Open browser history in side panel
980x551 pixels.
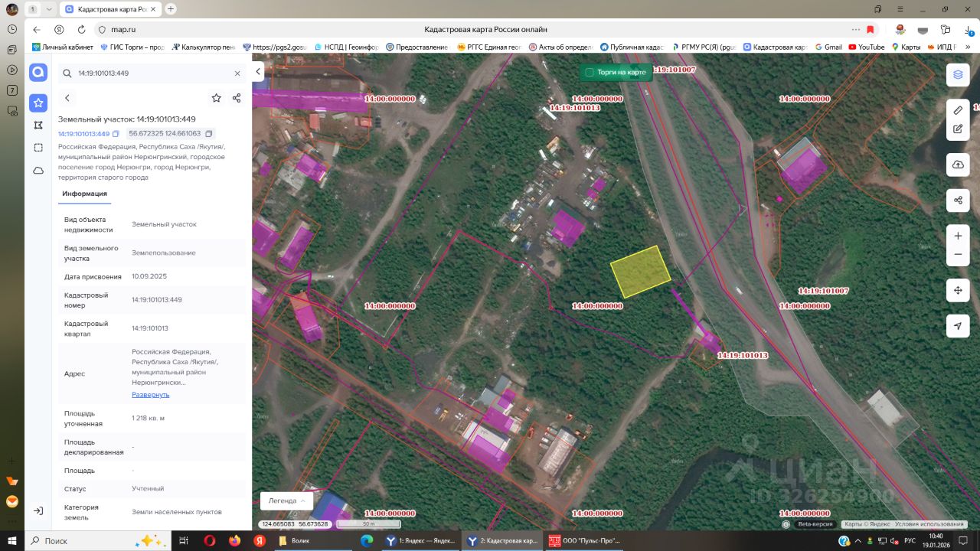tap(12, 28)
